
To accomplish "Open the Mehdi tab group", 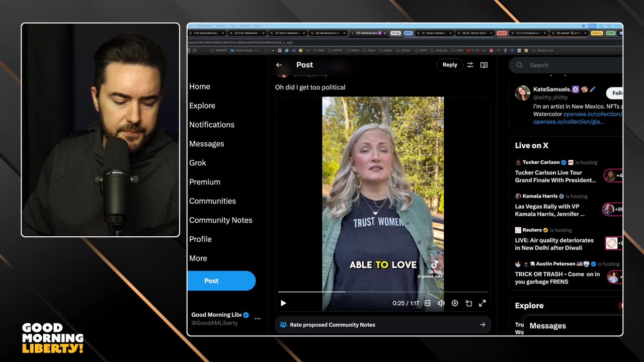I will coord(502,33).
